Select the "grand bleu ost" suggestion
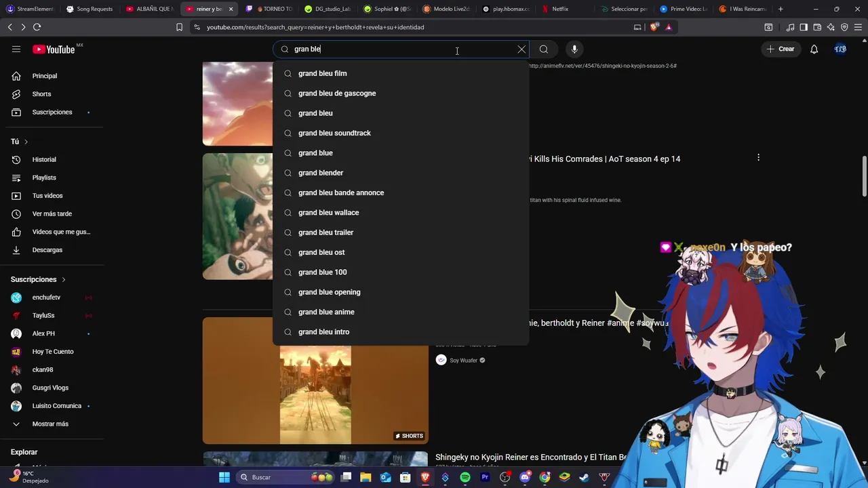Viewport: 868px width, 488px height. point(401,252)
